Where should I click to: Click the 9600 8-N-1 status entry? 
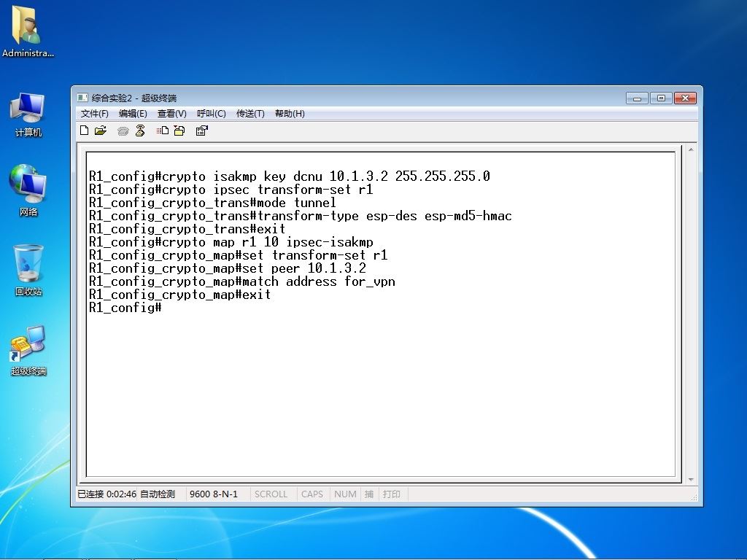[214, 494]
